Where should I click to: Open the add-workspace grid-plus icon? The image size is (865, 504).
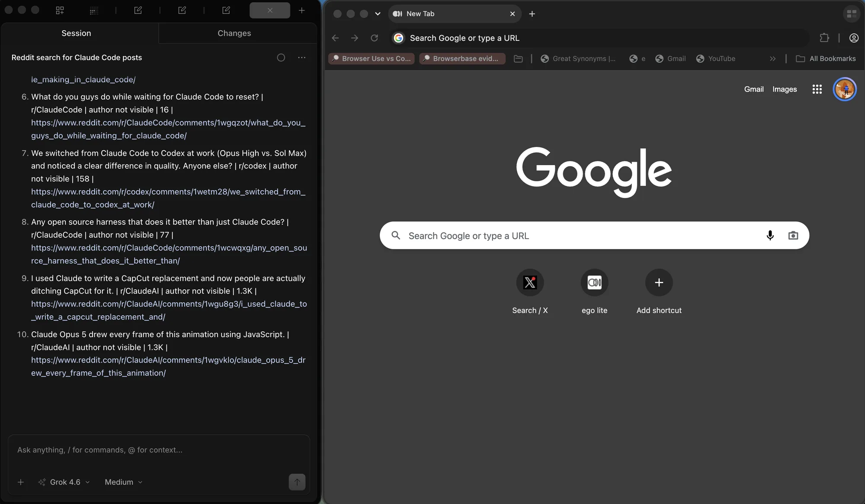click(60, 10)
